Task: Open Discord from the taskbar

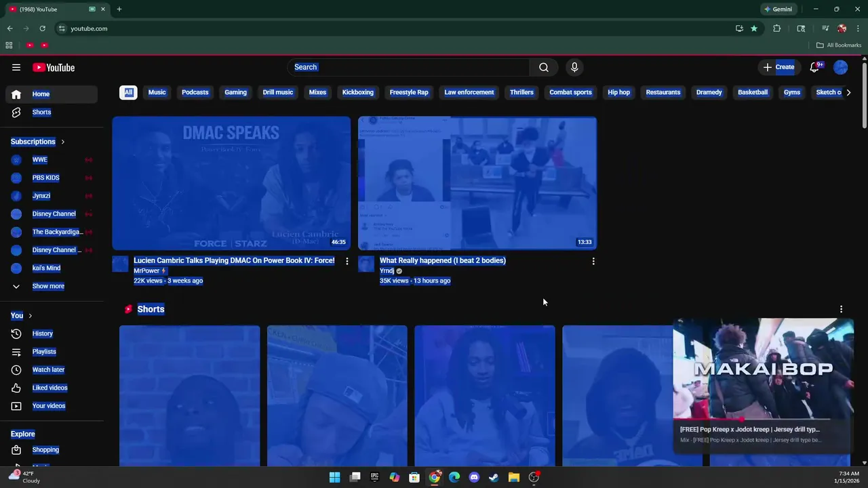Action: pos(474,477)
